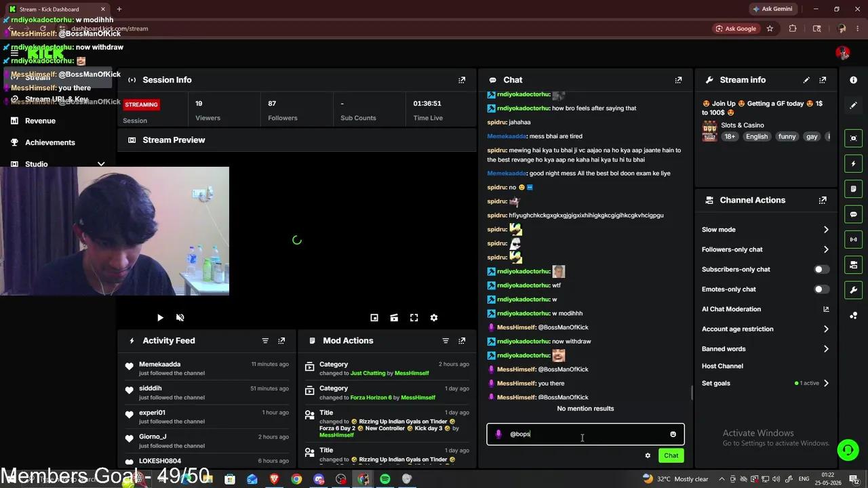Filter the Activity Feed
The image size is (868, 488).
tap(265, 341)
